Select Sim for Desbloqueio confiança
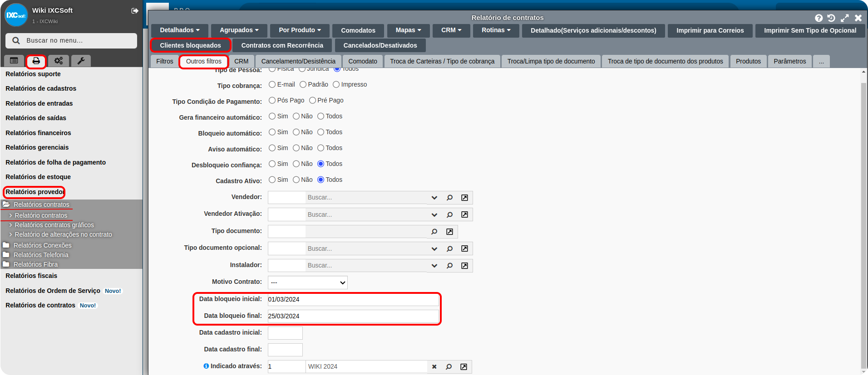Screen dimensions: 868x375 [x=272, y=164]
